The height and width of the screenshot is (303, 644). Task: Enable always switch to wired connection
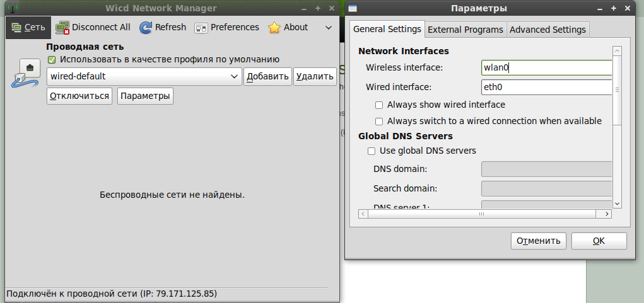[x=379, y=122]
